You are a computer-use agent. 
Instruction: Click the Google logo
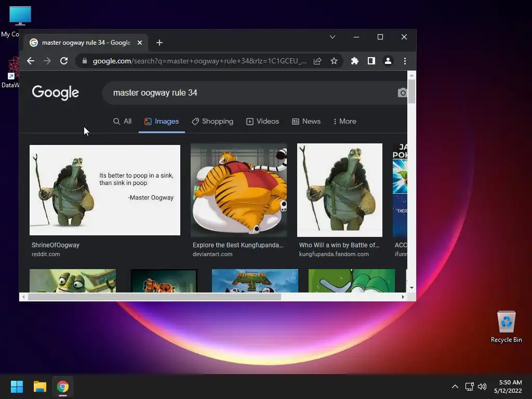tap(55, 92)
